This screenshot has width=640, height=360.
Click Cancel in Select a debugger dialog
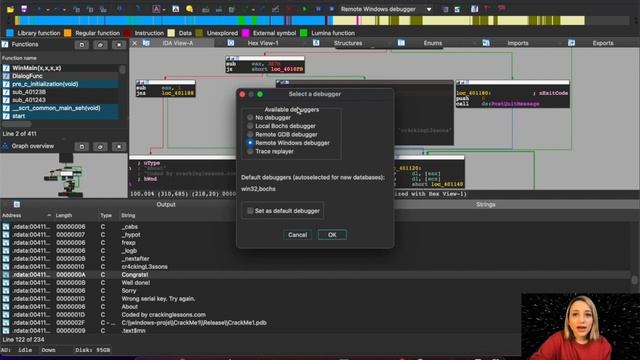click(297, 235)
